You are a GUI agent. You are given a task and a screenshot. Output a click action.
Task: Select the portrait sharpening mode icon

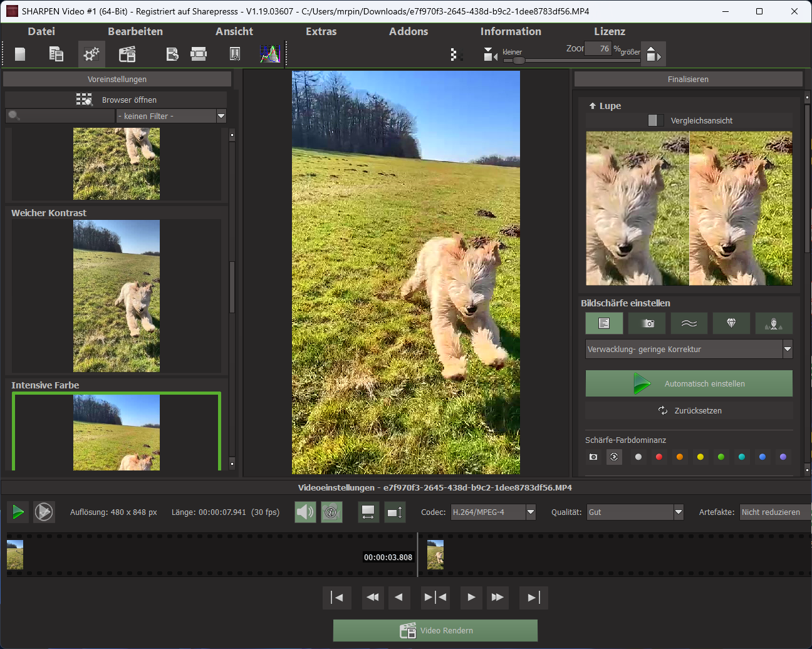(774, 323)
